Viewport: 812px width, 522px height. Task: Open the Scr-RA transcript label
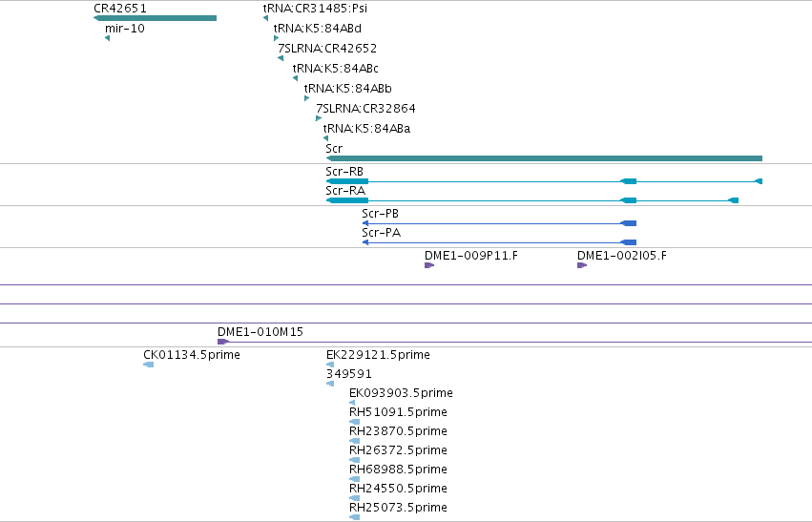tap(345, 191)
